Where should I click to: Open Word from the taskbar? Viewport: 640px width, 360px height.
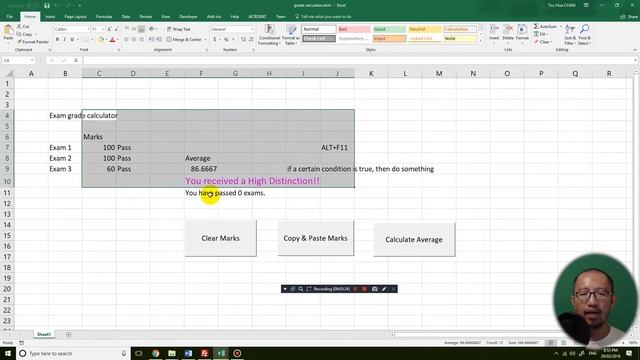click(x=188, y=353)
